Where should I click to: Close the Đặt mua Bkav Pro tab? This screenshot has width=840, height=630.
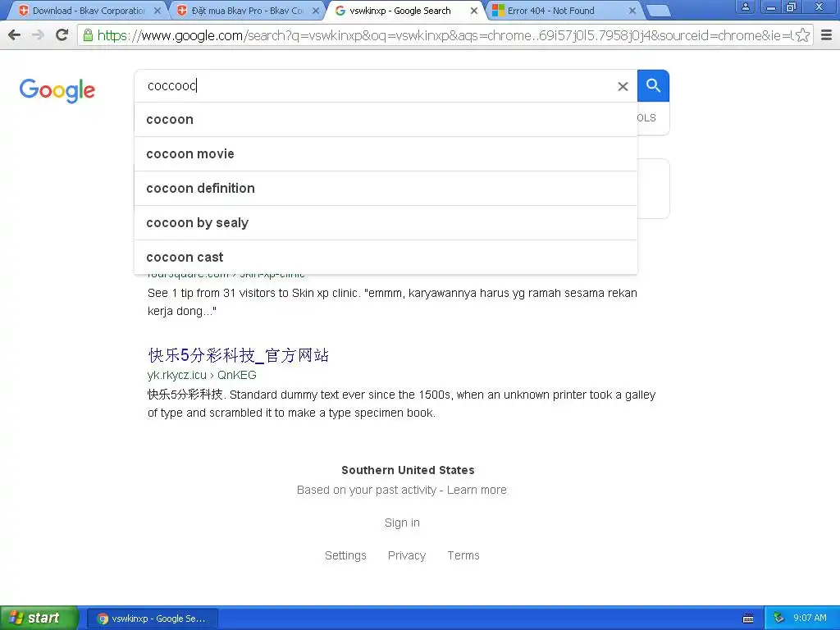coord(316,11)
